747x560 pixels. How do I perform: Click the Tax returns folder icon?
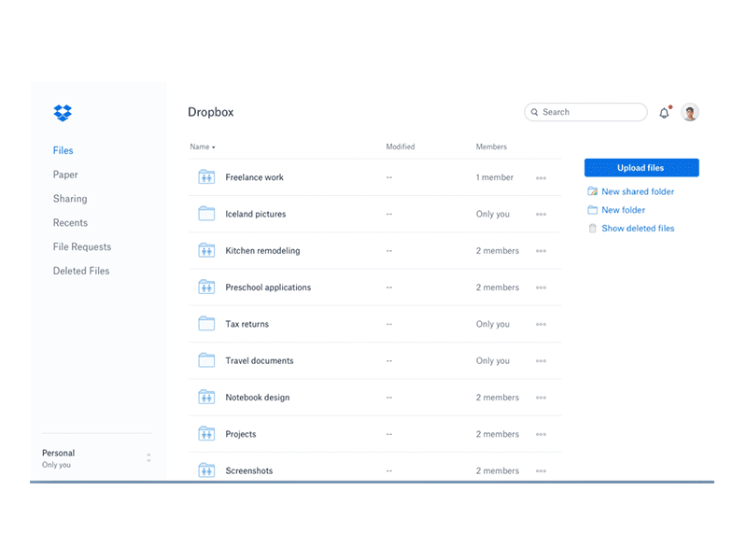pos(206,324)
